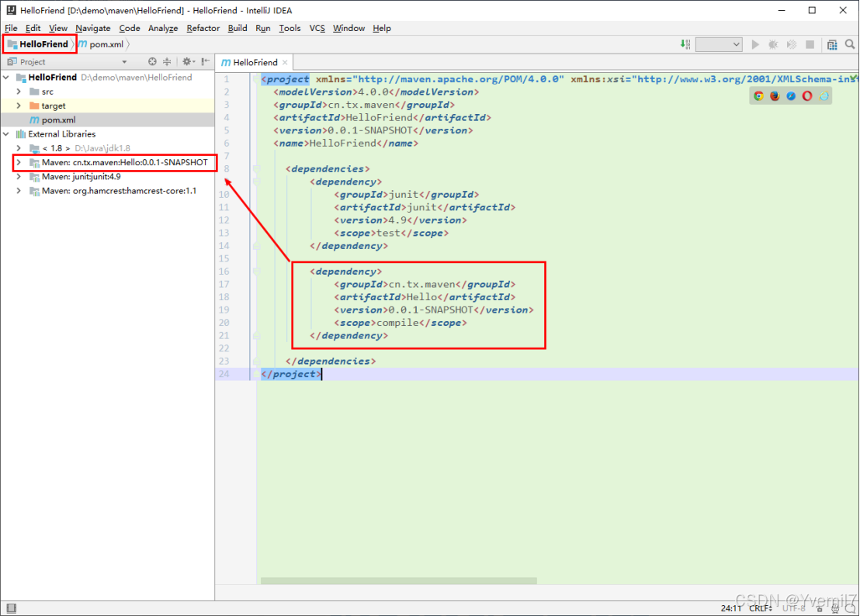860x616 pixels.
Task: Toggle tool window bars icon at bottom-left
Action: point(12,607)
